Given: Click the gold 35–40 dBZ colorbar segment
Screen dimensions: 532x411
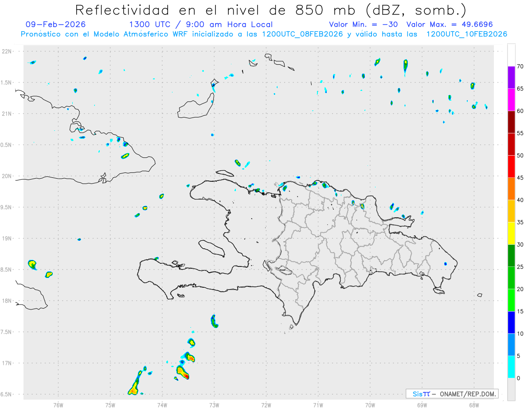Looking at the screenshot, I should tap(511, 211).
